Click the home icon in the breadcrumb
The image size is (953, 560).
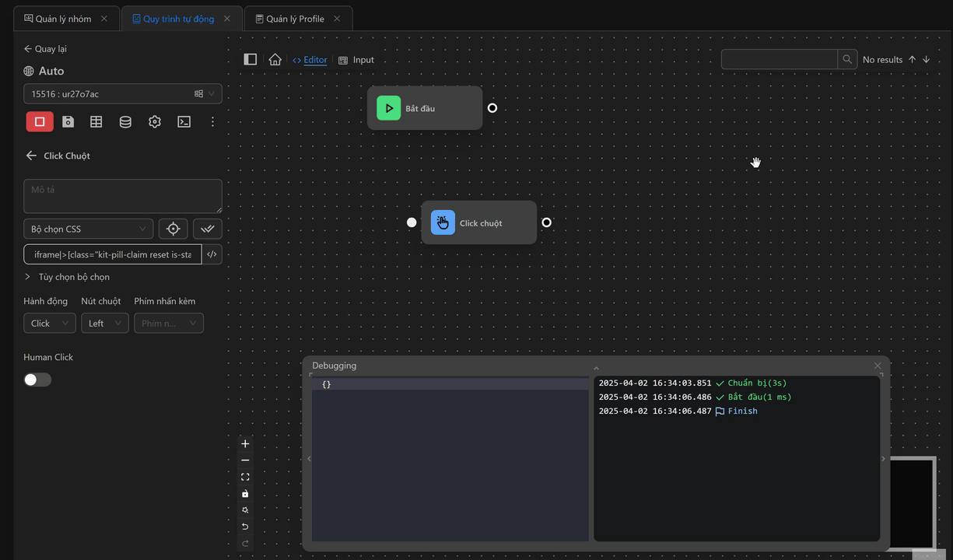(x=275, y=60)
